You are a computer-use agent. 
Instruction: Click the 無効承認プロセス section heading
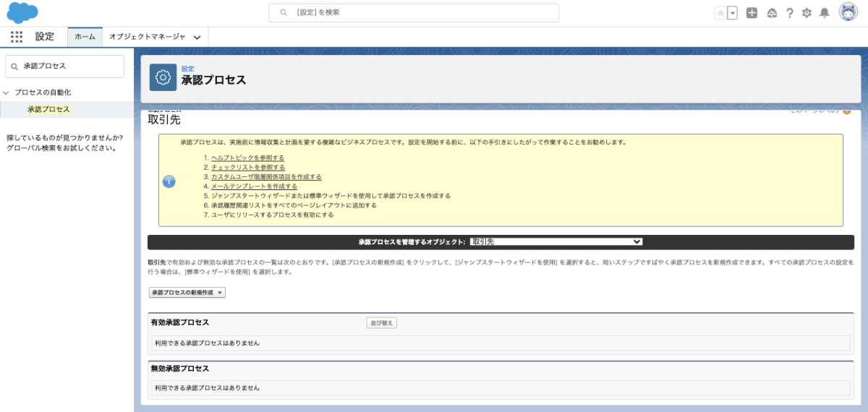[x=180, y=369]
